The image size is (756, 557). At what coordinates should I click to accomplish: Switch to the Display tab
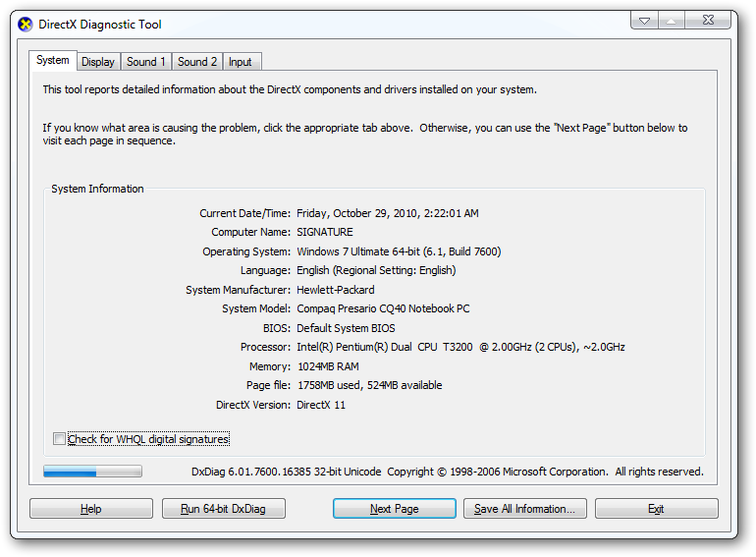(x=98, y=62)
